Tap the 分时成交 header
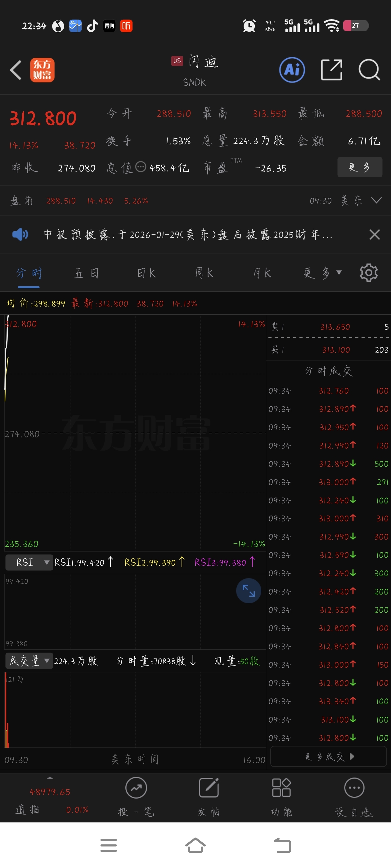This screenshot has width=391, height=868. (x=329, y=371)
